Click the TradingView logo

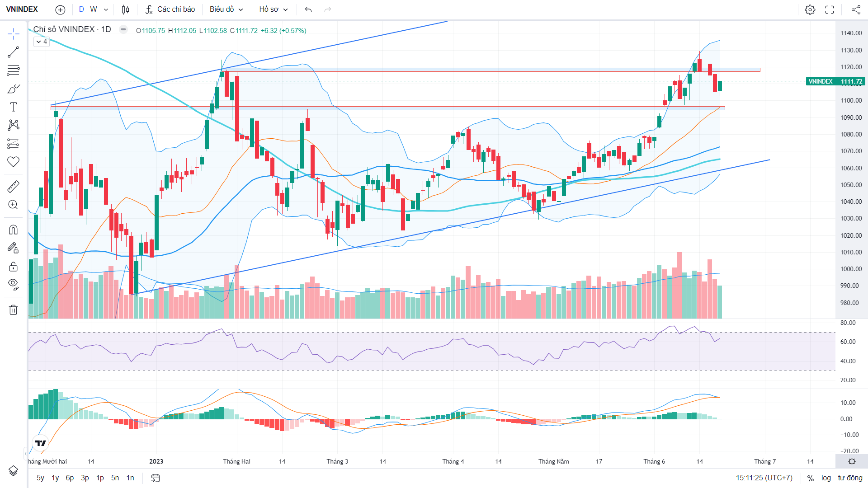click(41, 443)
